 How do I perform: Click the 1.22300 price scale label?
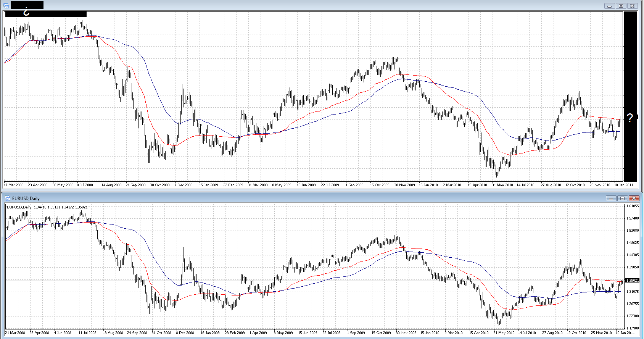[633, 316]
